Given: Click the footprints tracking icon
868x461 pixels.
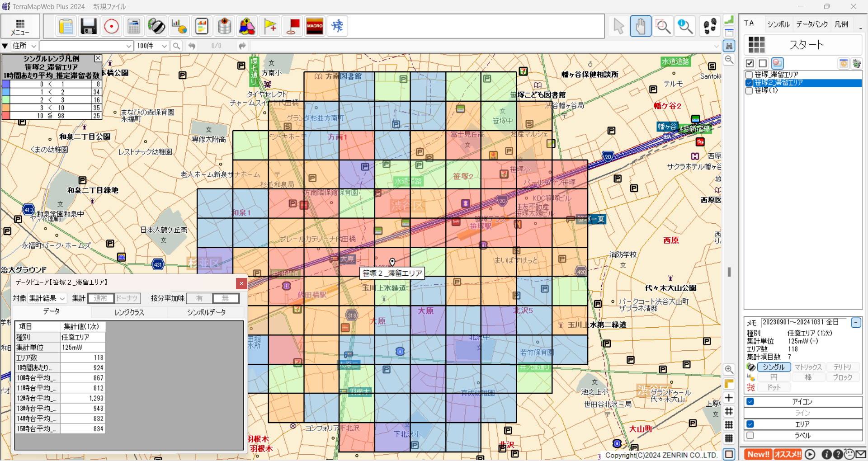Looking at the screenshot, I should pyautogui.click(x=710, y=26).
